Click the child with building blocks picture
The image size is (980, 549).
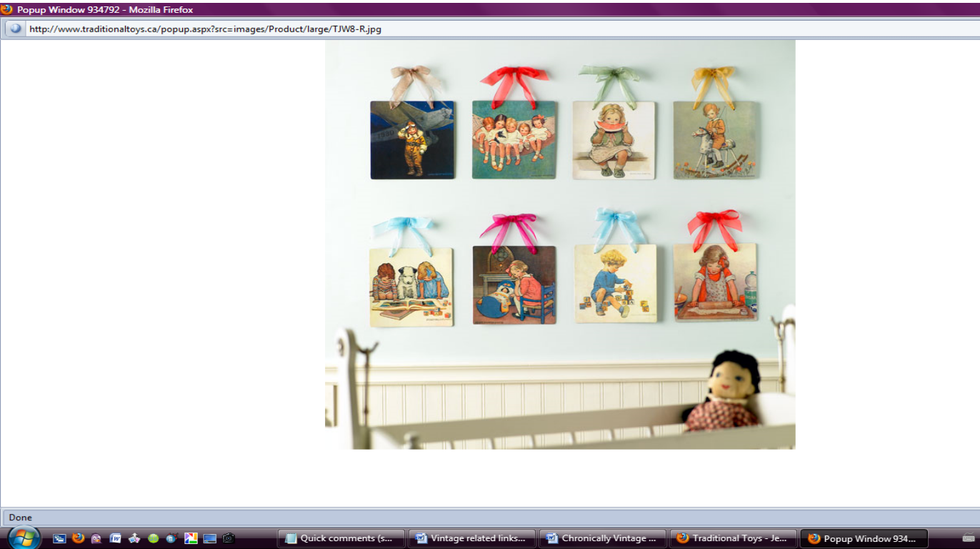click(x=615, y=283)
